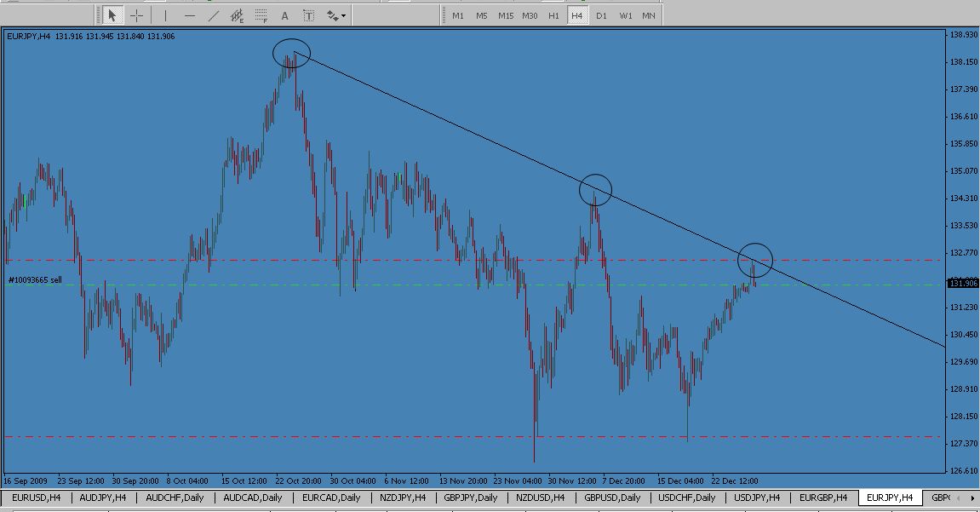Toggle the H1 timeframe button
Screen dimensions: 980x512
pyautogui.click(x=553, y=15)
